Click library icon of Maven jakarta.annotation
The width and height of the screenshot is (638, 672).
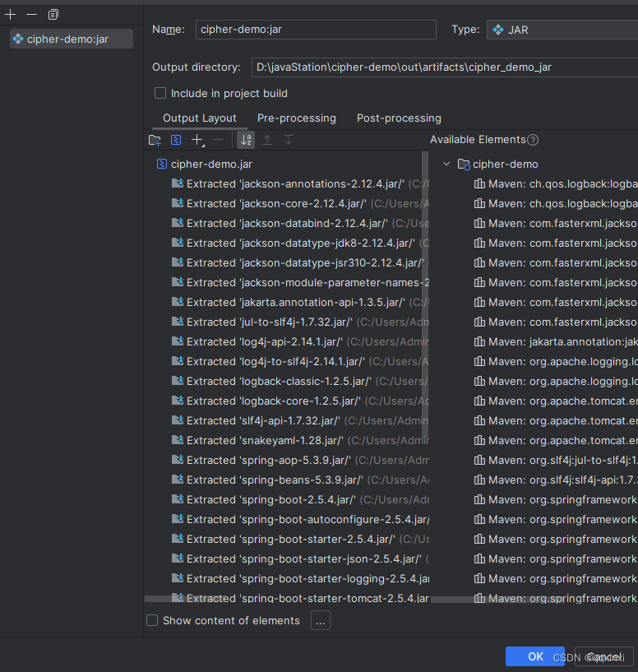tap(479, 341)
